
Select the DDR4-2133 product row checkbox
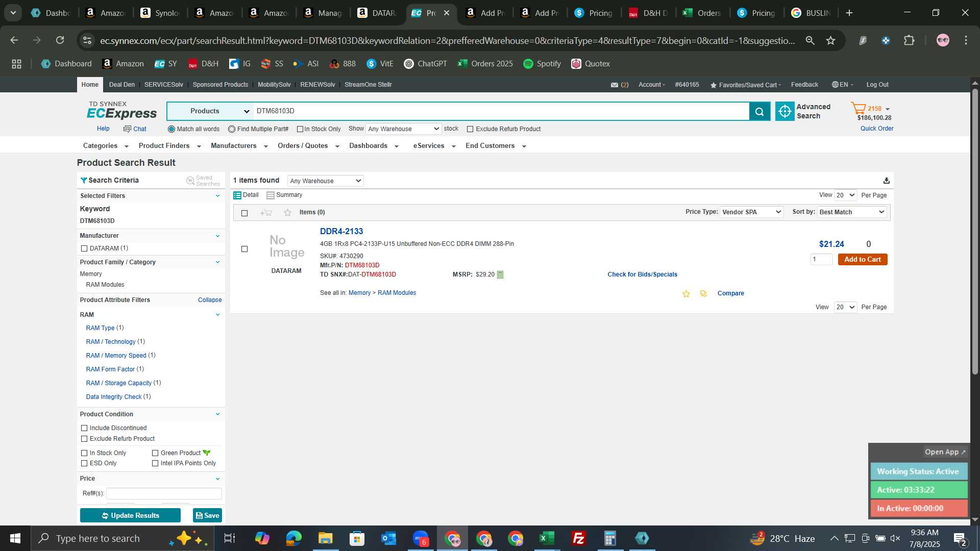coord(244,249)
